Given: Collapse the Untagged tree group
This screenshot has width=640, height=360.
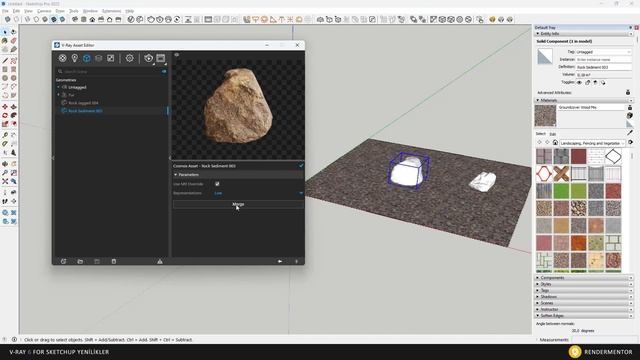Looking at the screenshot, I should [58, 87].
